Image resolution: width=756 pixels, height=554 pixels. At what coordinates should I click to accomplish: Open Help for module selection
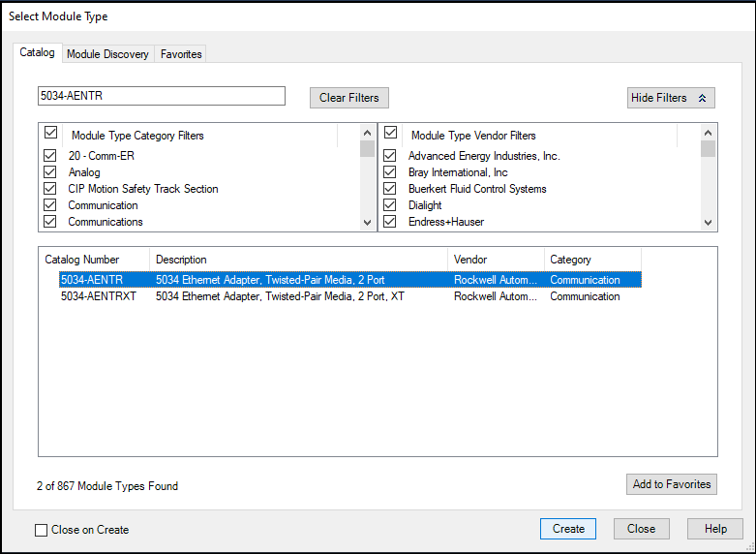715,529
